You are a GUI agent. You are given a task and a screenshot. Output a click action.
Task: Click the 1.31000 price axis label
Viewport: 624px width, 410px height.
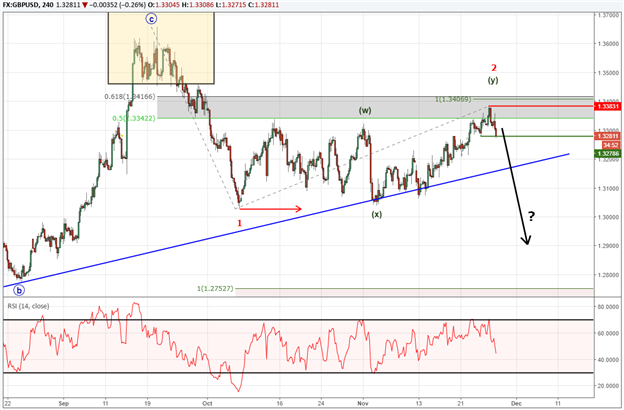[x=608, y=188]
